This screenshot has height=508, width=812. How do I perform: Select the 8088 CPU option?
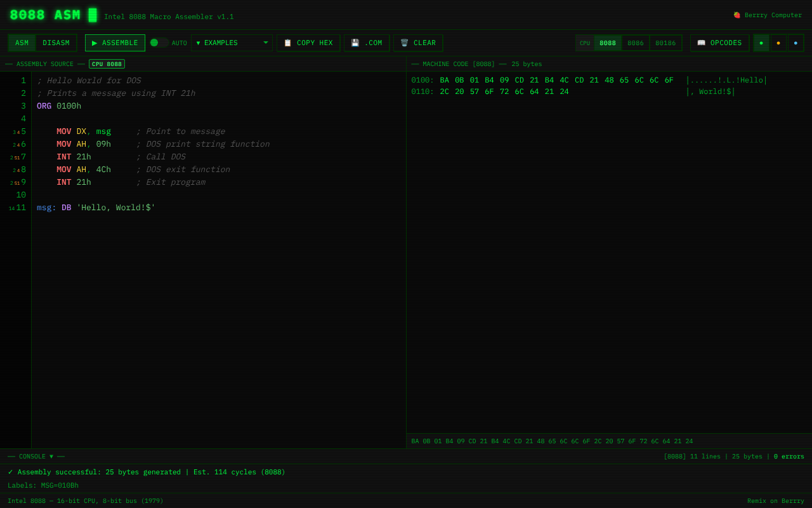(608, 43)
